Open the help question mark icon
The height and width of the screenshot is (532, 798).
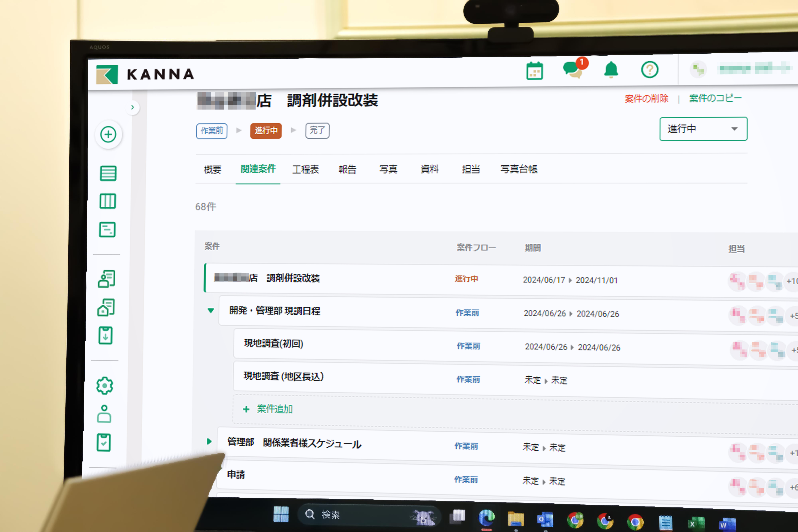point(649,70)
